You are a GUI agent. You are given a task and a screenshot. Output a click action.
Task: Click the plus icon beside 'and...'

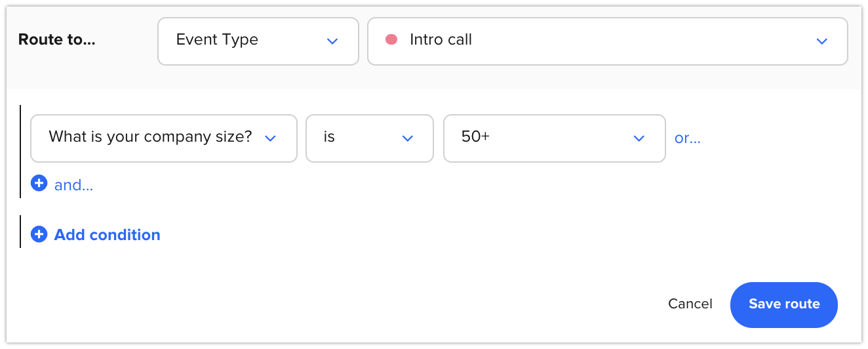[39, 184]
